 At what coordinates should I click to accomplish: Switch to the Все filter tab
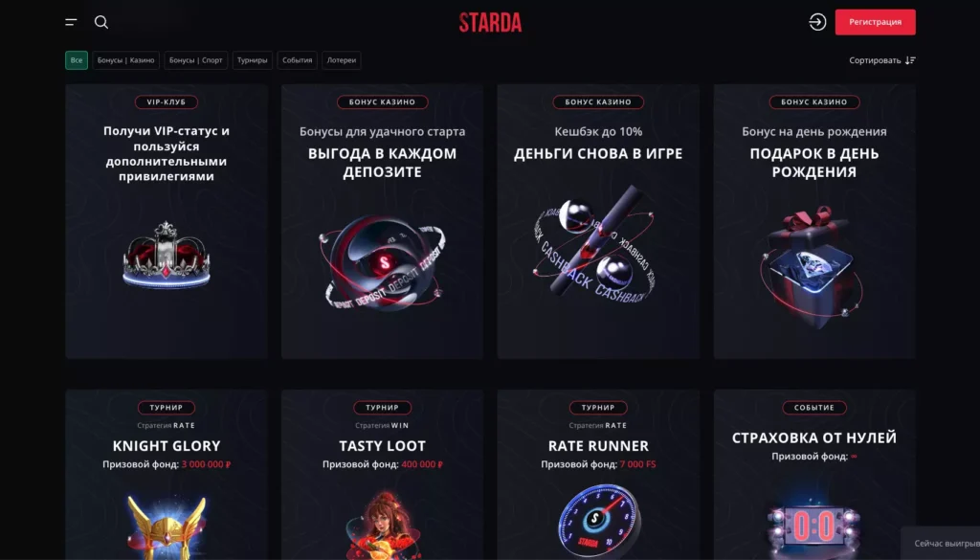76,59
